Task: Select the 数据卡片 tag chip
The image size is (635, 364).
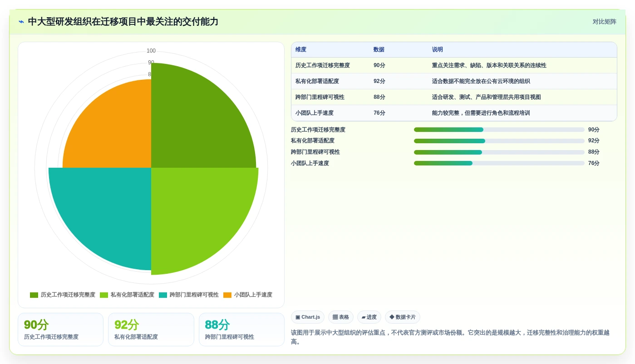Action: coord(403,317)
